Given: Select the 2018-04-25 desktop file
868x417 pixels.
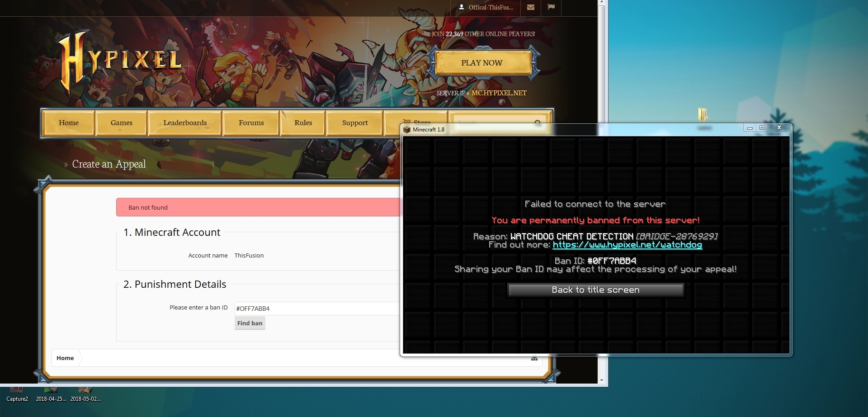Looking at the screenshot, I should click(x=51, y=395).
